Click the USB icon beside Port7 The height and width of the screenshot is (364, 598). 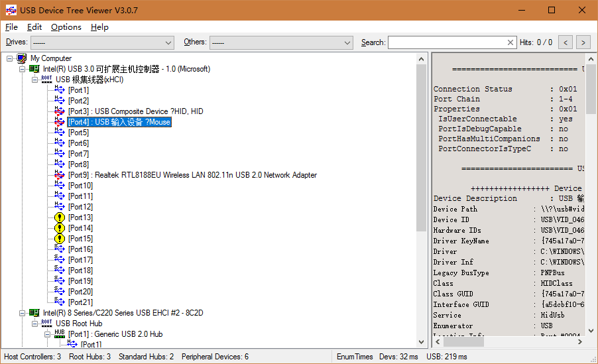click(x=60, y=154)
